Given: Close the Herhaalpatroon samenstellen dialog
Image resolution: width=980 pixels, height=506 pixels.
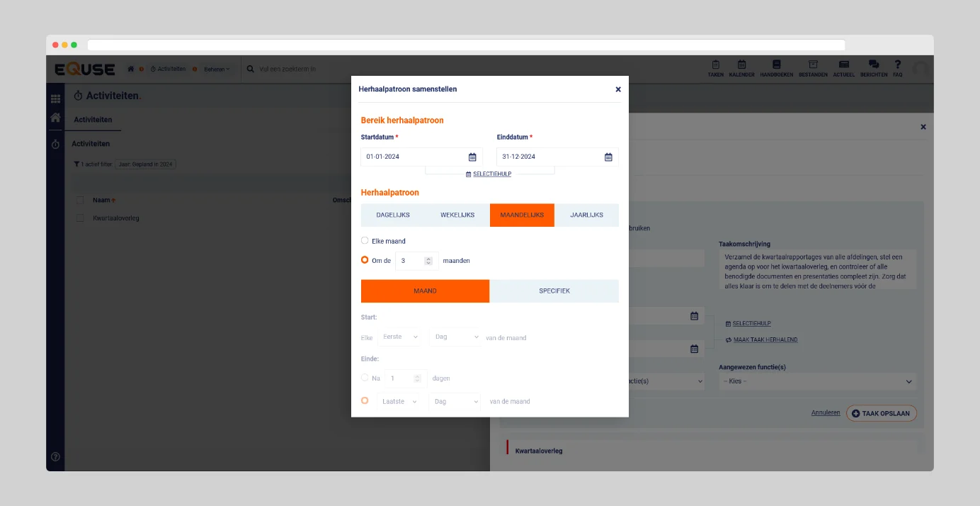Looking at the screenshot, I should pyautogui.click(x=618, y=89).
